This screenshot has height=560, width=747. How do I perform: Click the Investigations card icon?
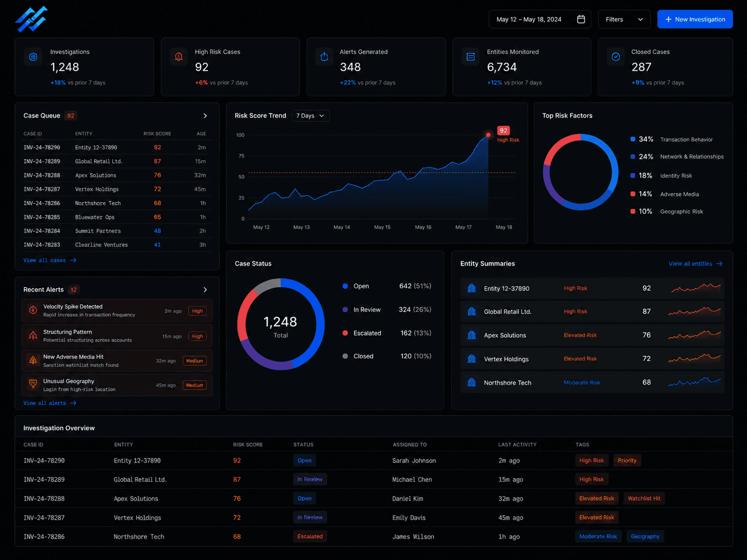[x=33, y=57]
